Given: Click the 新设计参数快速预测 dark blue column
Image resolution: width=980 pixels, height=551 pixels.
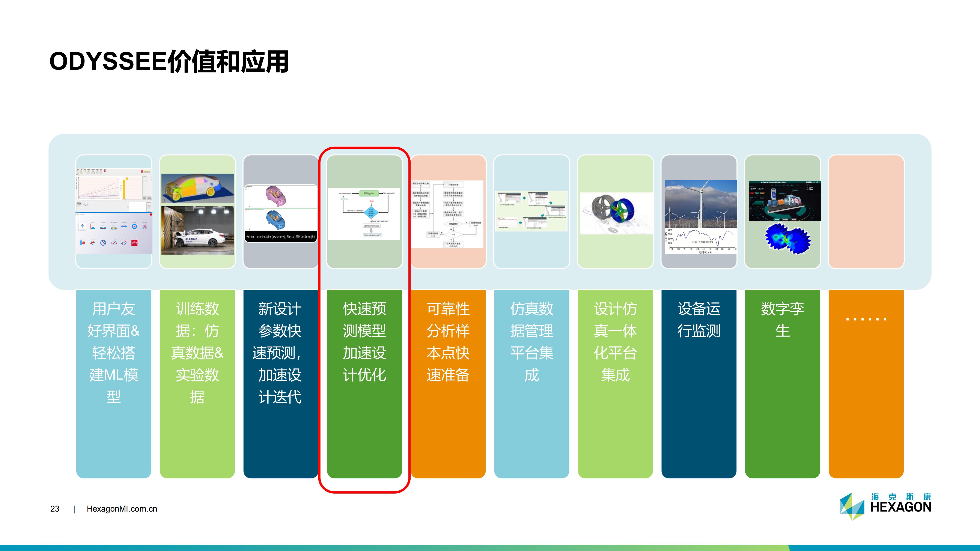Looking at the screenshot, I should [281, 384].
